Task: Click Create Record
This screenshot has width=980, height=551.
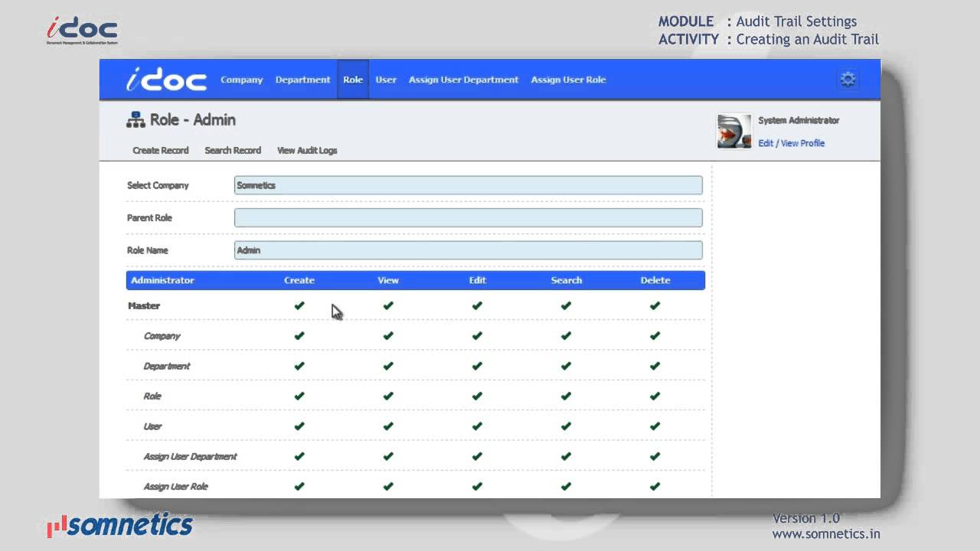Action: 161,151
